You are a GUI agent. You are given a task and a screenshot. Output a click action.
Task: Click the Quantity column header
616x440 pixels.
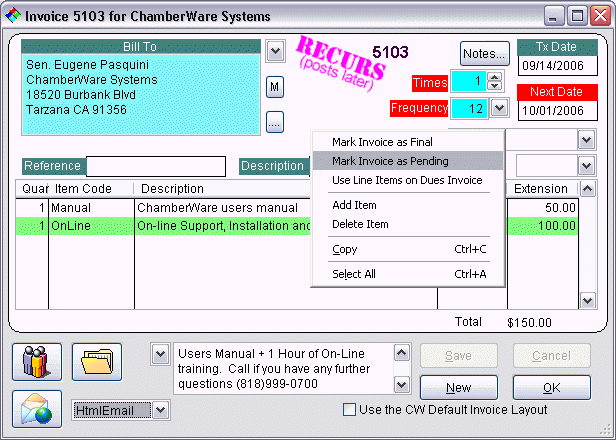click(x=32, y=189)
